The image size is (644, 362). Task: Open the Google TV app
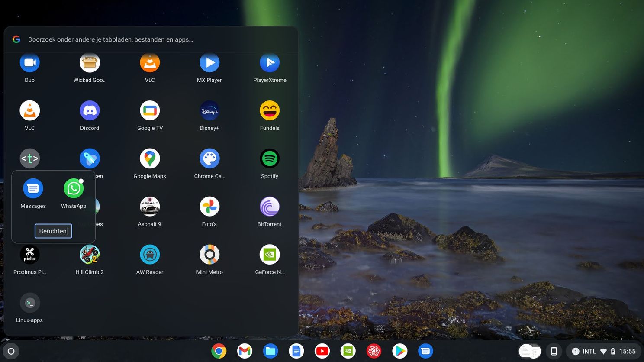coord(150,110)
